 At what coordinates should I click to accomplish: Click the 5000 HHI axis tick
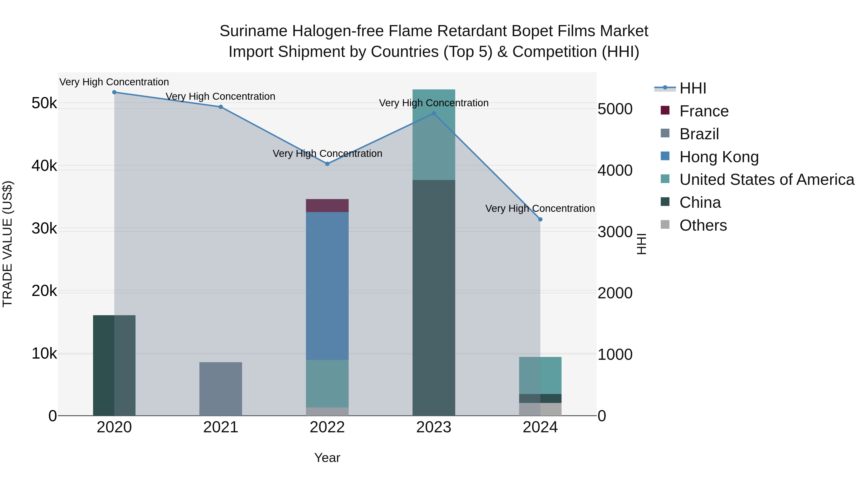615,109
